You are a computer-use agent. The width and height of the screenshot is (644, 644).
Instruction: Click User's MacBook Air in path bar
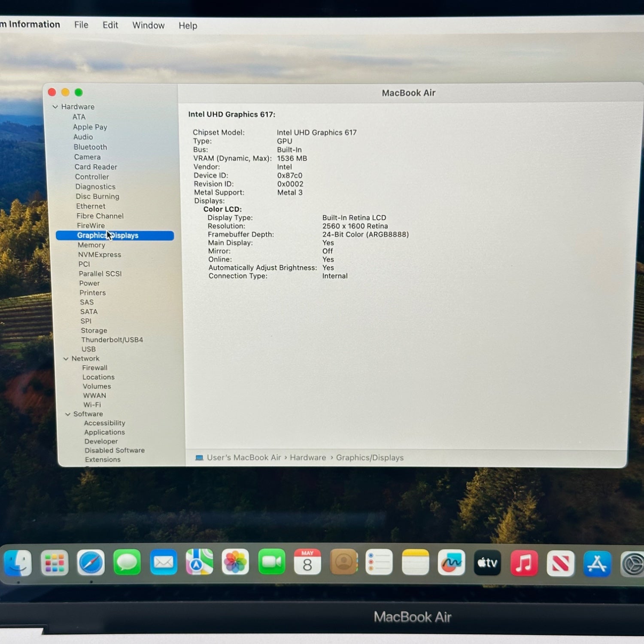tap(244, 458)
